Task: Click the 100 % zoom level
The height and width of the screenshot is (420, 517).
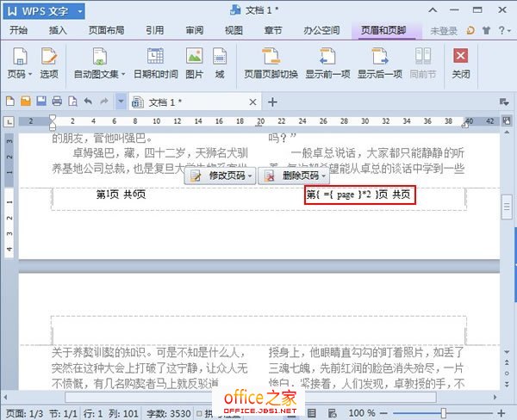Action: [x=362, y=413]
